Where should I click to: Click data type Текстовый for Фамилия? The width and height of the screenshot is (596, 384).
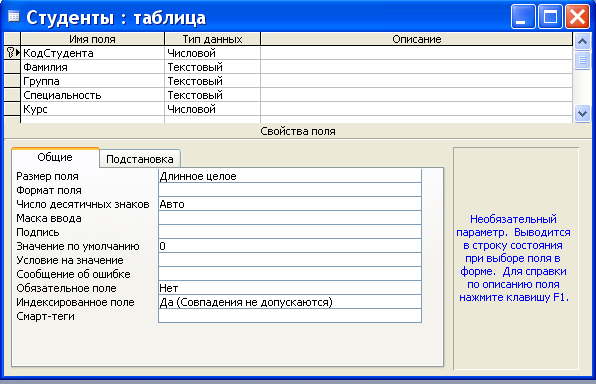point(212,67)
